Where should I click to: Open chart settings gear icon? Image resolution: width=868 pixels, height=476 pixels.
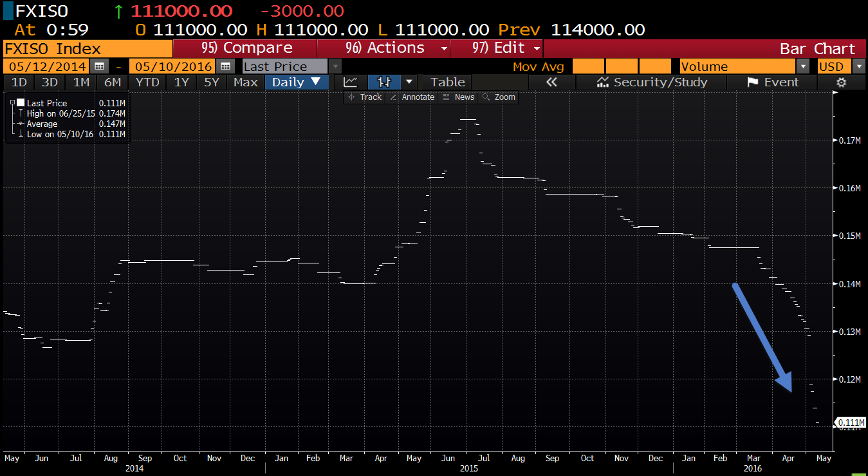coord(840,82)
